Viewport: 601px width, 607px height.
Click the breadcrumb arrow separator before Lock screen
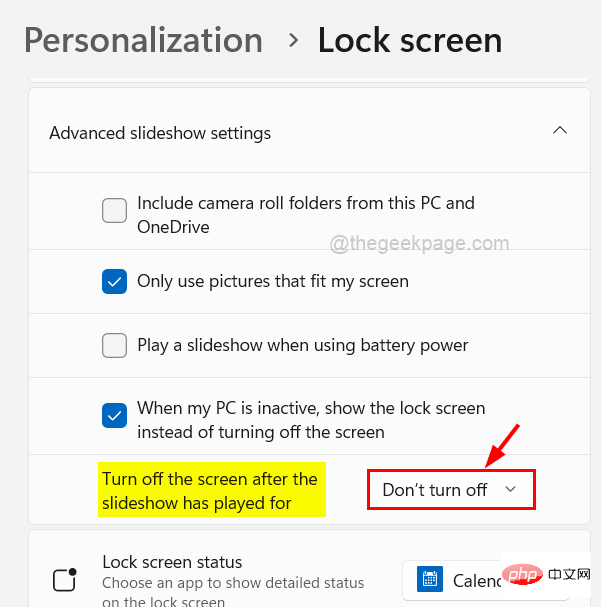point(293,40)
